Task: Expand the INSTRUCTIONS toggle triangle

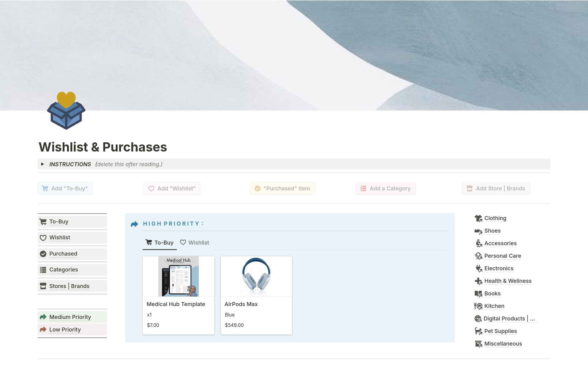Action: 43,164
